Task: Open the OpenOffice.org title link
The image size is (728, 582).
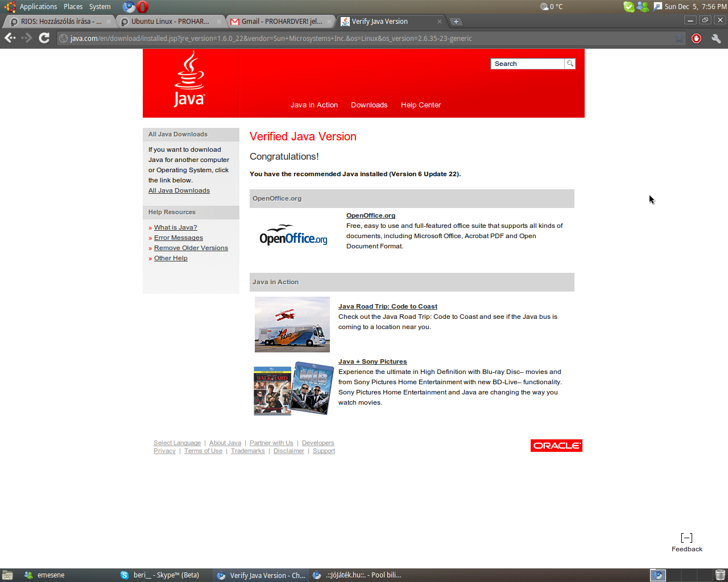Action: [x=371, y=215]
